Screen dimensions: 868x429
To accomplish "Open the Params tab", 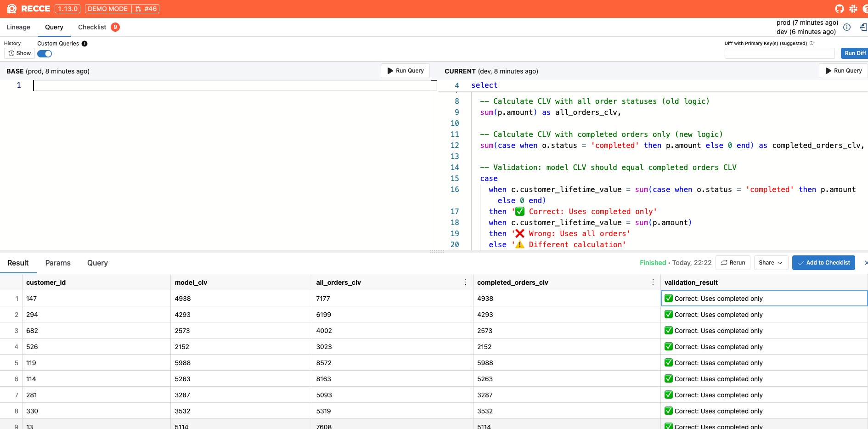I will (58, 263).
